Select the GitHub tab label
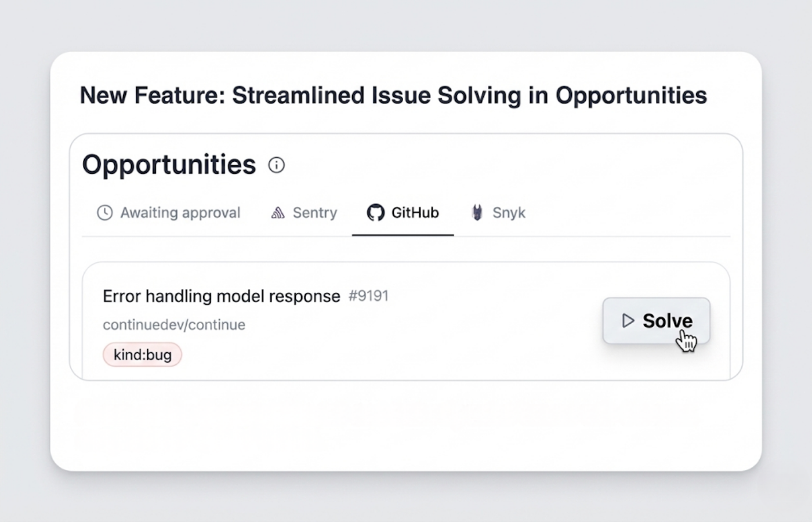Viewport: 812px width, 522px height. [x=415, y=213]
